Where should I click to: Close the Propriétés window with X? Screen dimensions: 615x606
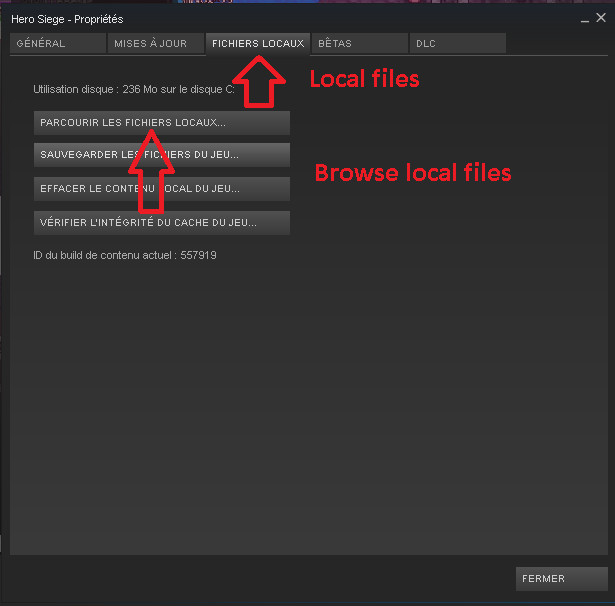pos(601,18)
